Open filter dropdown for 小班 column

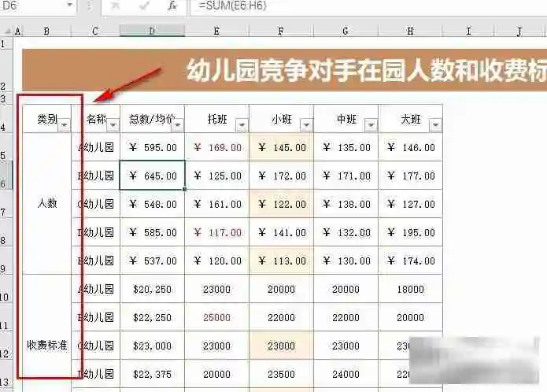pyautogui.click(x=307, y=125)
